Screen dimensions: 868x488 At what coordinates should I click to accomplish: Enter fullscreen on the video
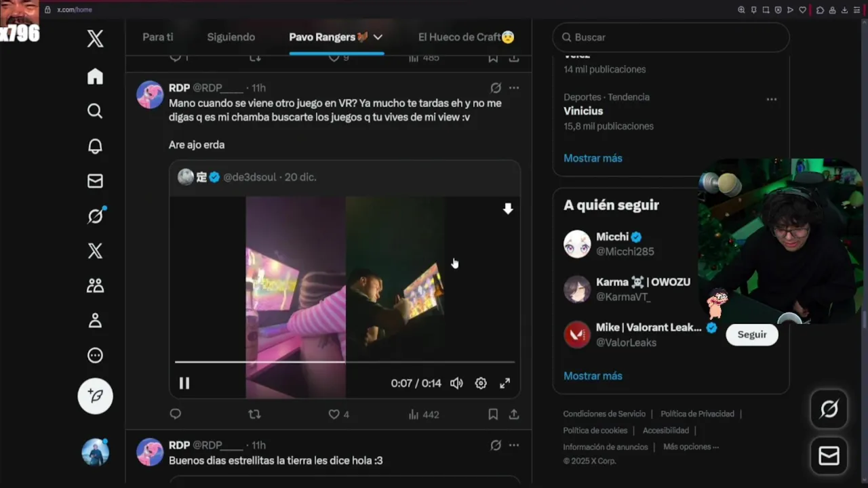pyautogui.click(x=505, y=384)
